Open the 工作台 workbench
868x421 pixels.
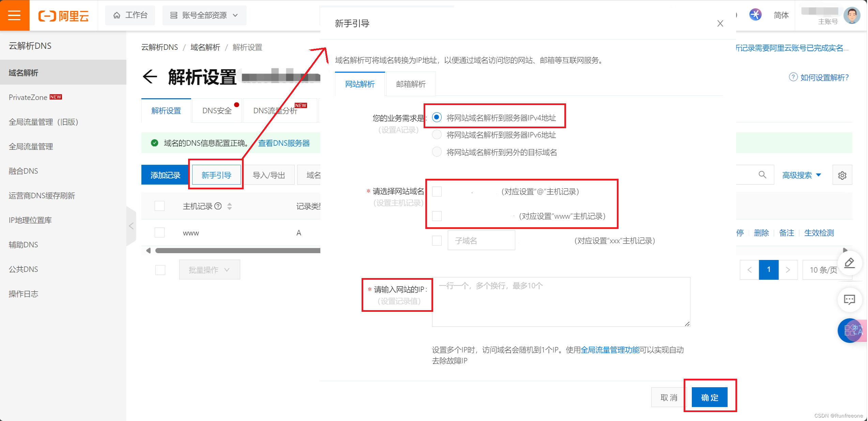(130, 15)
